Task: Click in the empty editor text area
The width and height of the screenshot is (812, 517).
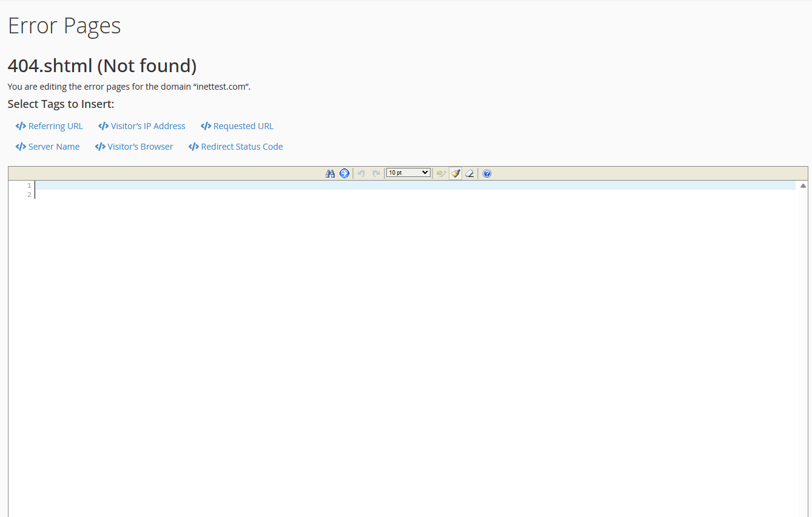Action: coord(415,358)
